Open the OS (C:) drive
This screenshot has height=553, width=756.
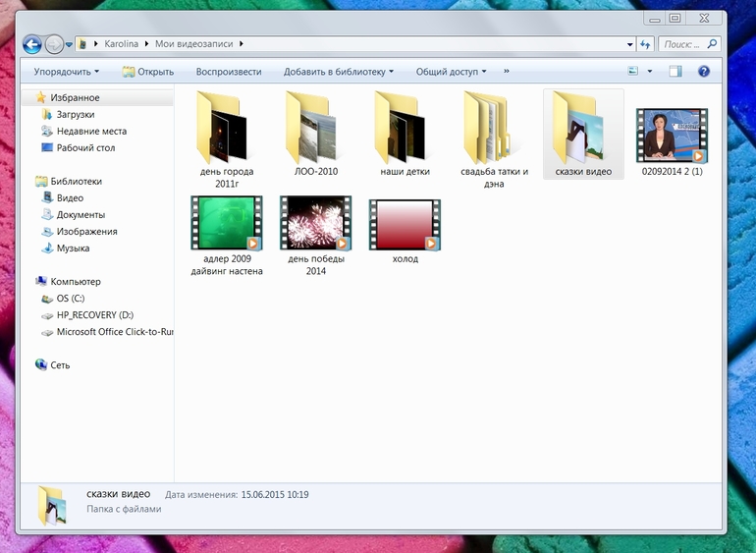coord(71,299)
